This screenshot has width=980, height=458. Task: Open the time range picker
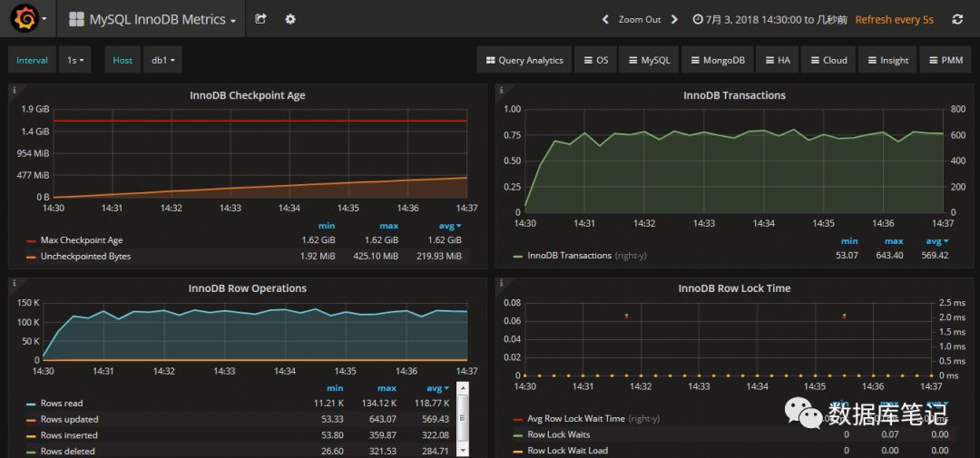[x=769, y=19]
